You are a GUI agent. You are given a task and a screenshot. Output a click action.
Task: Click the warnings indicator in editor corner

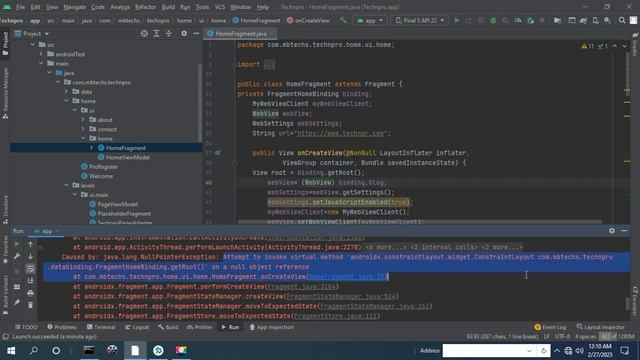tap(588, 46)
